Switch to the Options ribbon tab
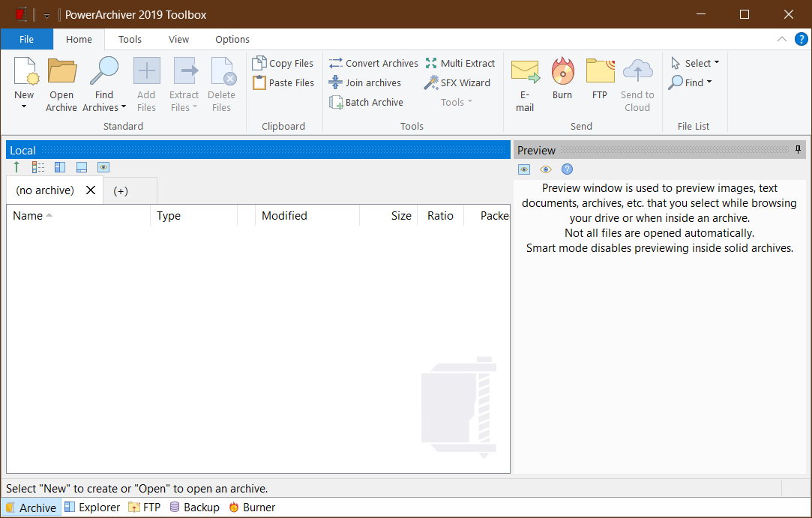Image resolution: width=812 pixels, height=518 pixels. click(232, 40)
